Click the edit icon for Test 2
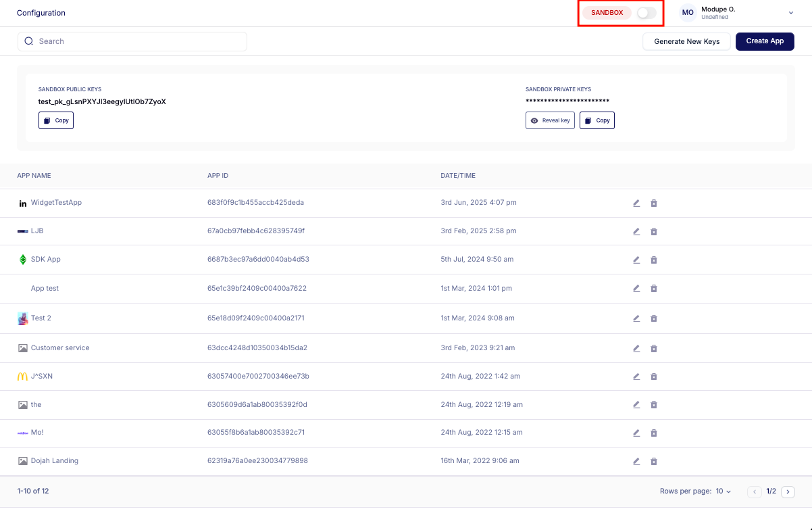Image resolution: width=812 pixels, height=530 pixels. [x=636, y=318]
